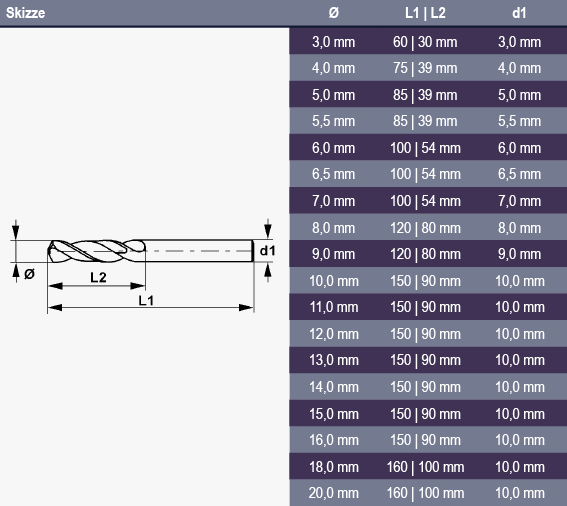
Task: Select the 3,0 mm diameter cell
Action: click(x=333, y=42)
